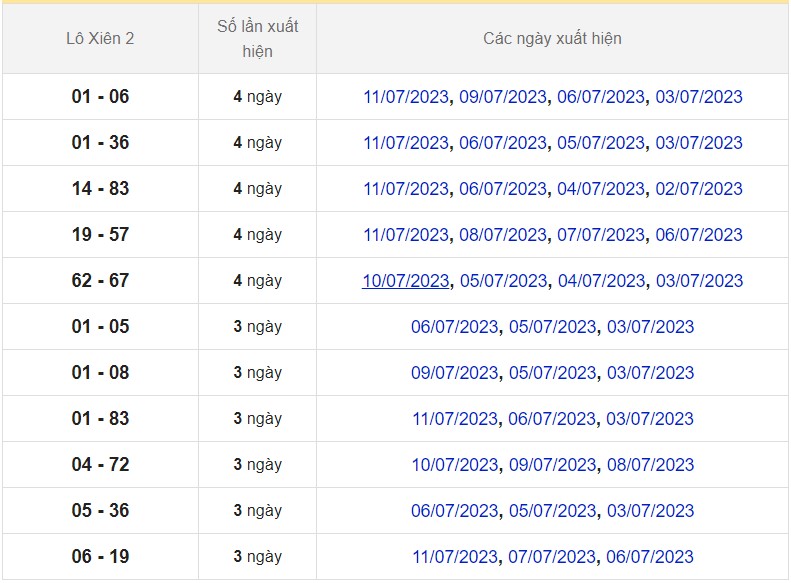Open 06/07/2023 link in 01 - 05 row
The width and height of the screenshot is (791, 583).
click(x=454, y=327)
